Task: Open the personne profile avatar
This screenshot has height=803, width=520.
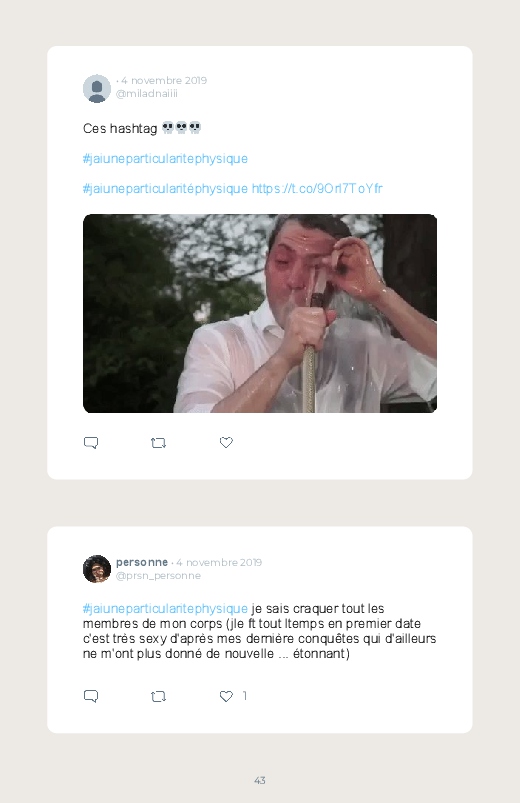Action: pyautogui.click(x=97, y=569)
